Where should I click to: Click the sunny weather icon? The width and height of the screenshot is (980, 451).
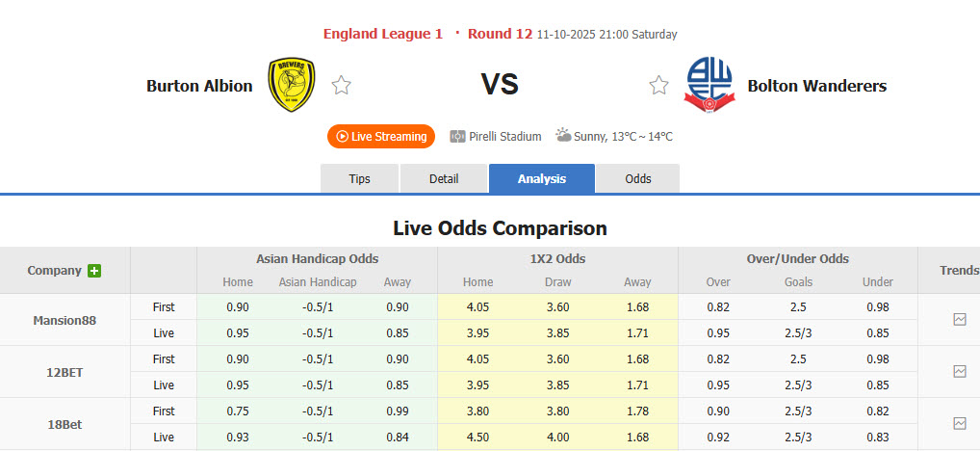pyautogui.click(x=563, y=136)
